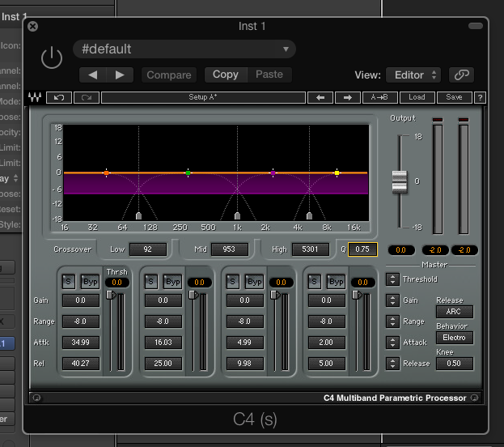The height and width of the screenshot is (447, 504).
Task: Click the Waves redo arrow icon
Action: [x=86, y=97]
